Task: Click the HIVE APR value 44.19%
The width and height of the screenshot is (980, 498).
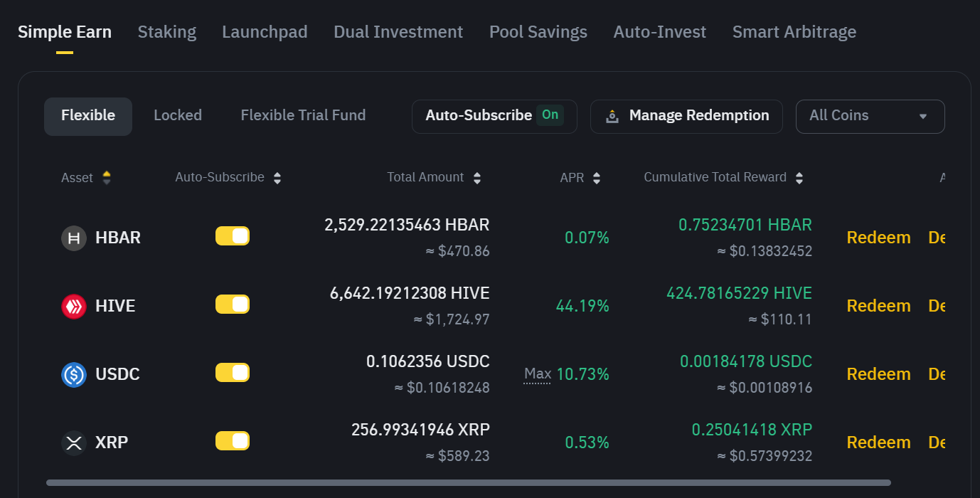Action: (x=582, y=307)
